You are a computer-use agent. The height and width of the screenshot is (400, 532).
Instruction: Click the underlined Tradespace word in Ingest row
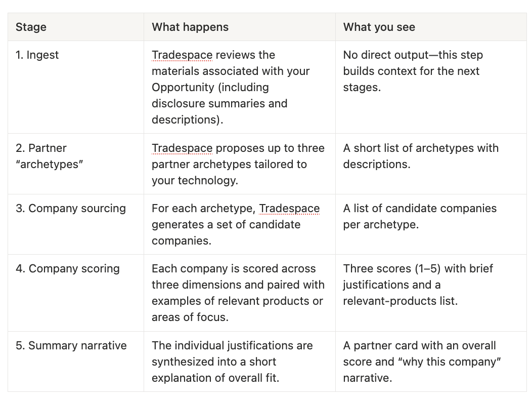coord(182,55)
